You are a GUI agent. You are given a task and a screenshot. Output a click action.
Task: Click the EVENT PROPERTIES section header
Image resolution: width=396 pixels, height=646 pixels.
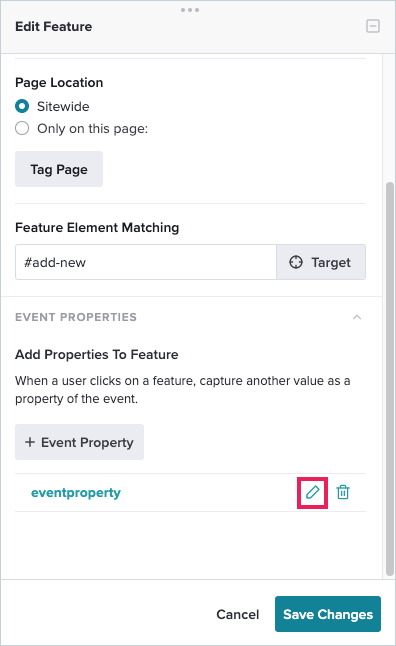click(76, 317)
